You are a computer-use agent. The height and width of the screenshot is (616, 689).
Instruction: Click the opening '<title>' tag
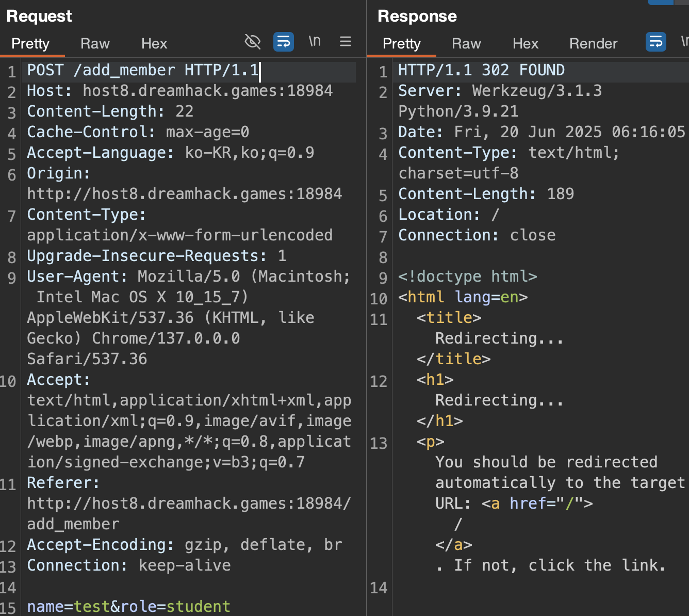coord(449,318)
